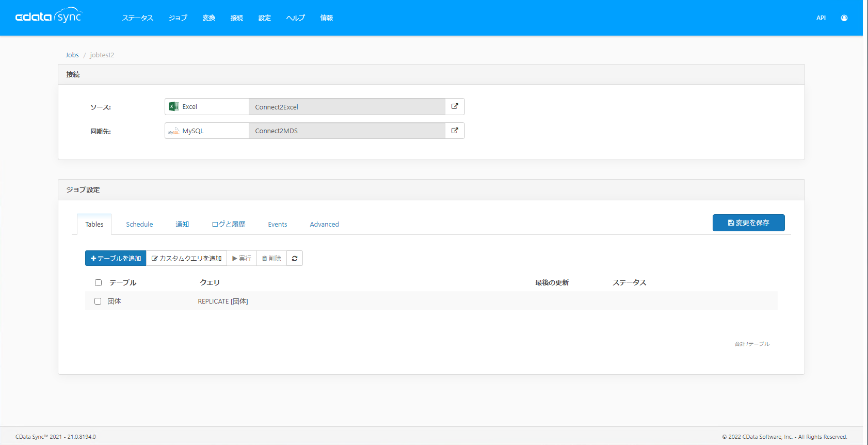The image size is (868, 445).
Task: Click the Connect2Excel connection field
Action: (x=347, y=107)
